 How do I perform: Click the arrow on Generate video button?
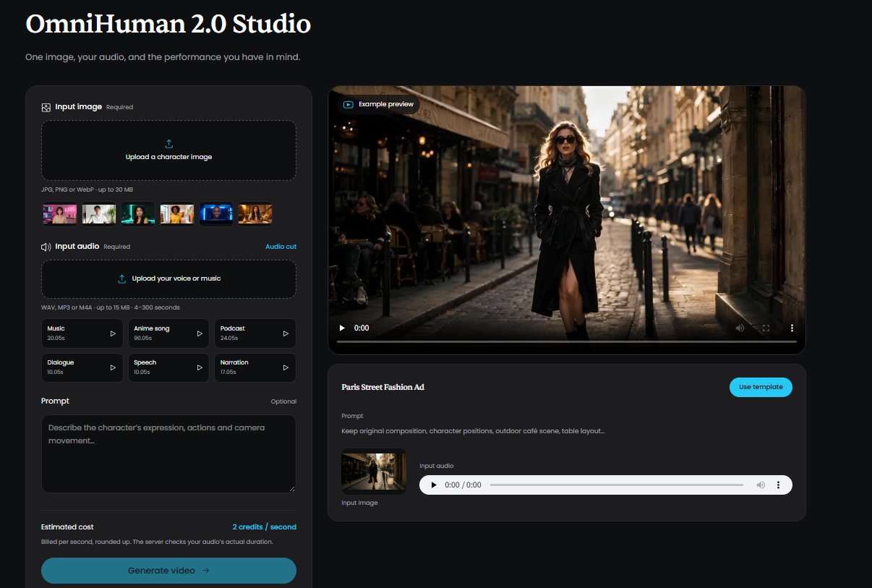pos(205,571)
